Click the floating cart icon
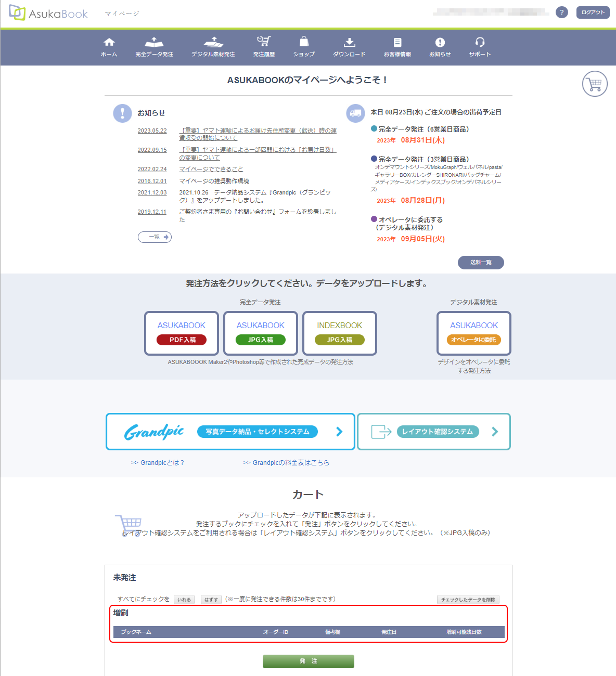Image resolution: width=616 pixels, height=676 pixels. click(x=595, y=84)
